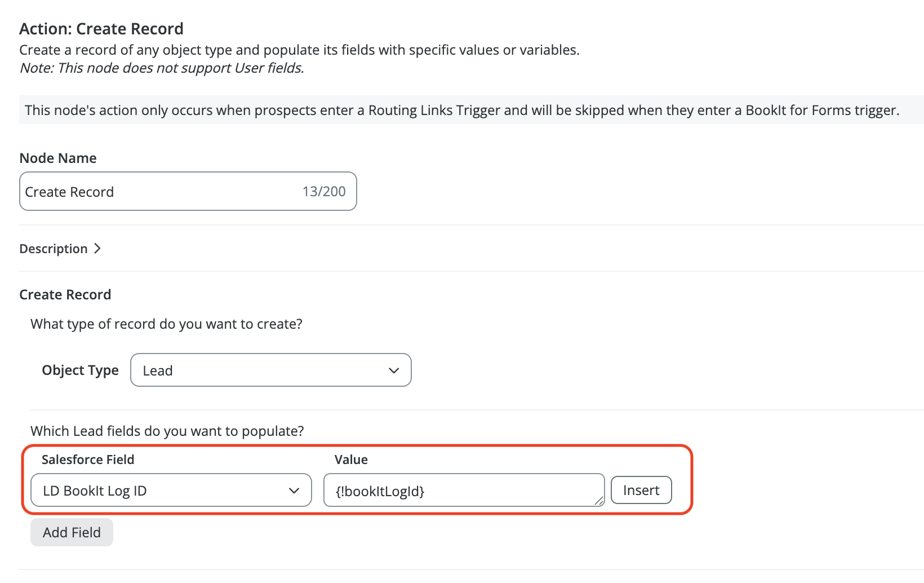Click the "Salesforce Field" column header

coord(88,460)
